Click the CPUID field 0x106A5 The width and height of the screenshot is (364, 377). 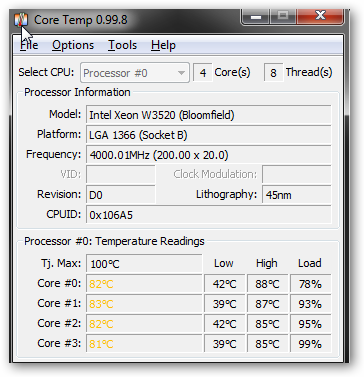pyautogui.click(x=209, y=215)
